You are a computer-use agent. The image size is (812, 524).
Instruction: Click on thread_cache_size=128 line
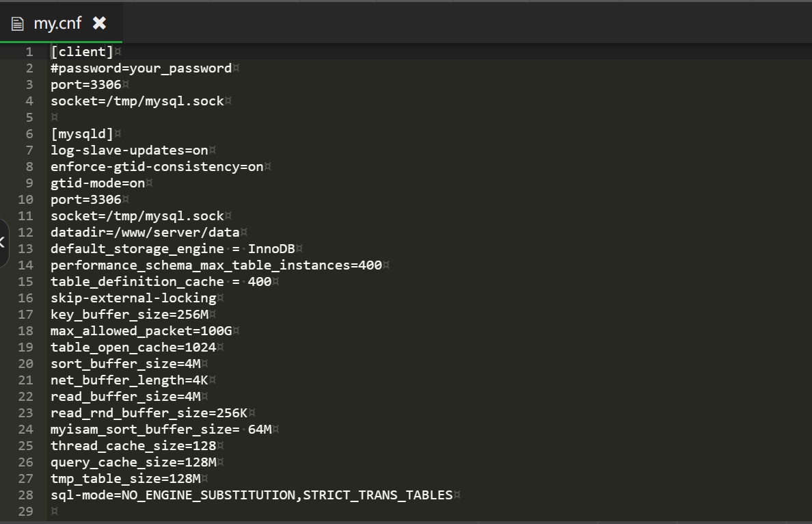pyautogui.click(x=133, y=446)
